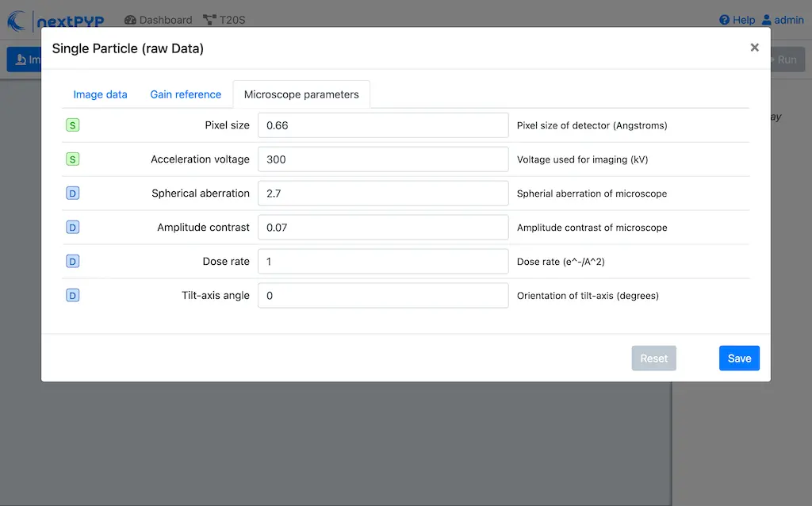Toggle the S badge for Acceleration voltage
The height and width of the screenshot is (506, 812).
72,159
